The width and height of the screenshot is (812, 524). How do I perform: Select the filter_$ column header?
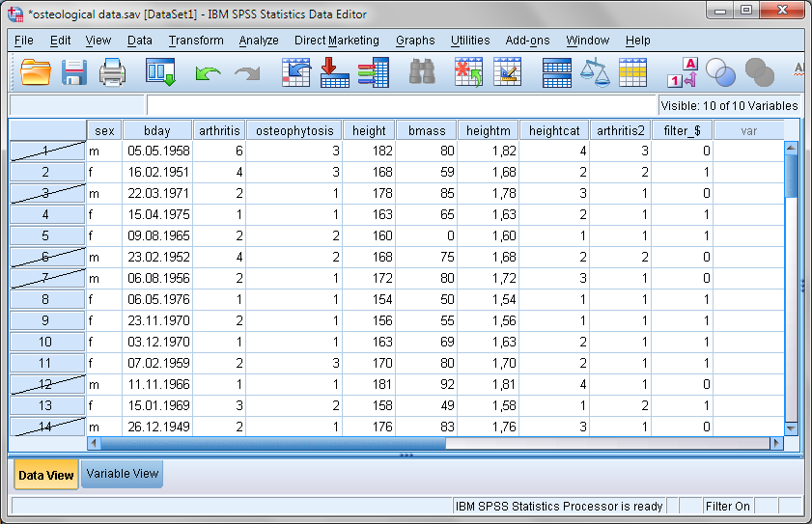pos(682,130)
